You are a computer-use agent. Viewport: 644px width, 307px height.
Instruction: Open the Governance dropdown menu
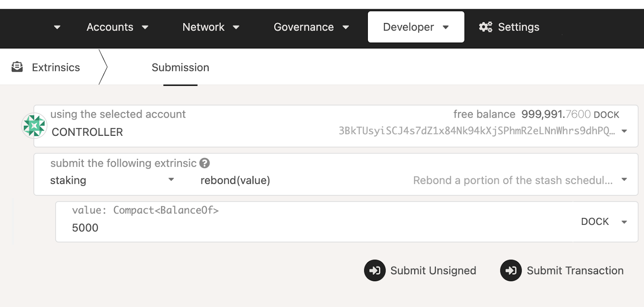[x=311, y=27]
